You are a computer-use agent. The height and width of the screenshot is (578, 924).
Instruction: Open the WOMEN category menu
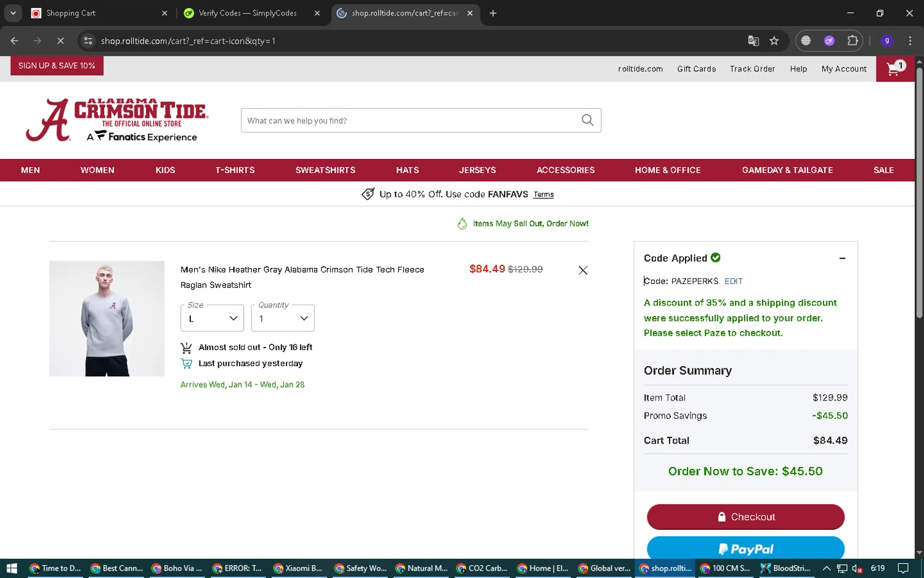(97, 170)
